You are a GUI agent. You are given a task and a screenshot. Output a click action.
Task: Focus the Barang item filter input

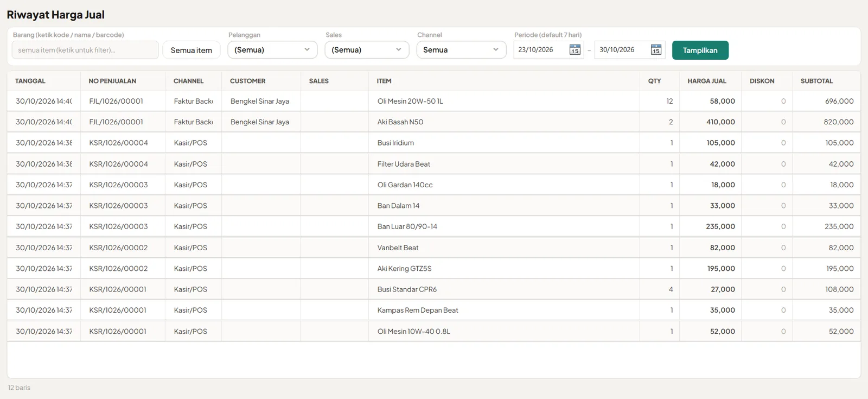pos(85,50)
